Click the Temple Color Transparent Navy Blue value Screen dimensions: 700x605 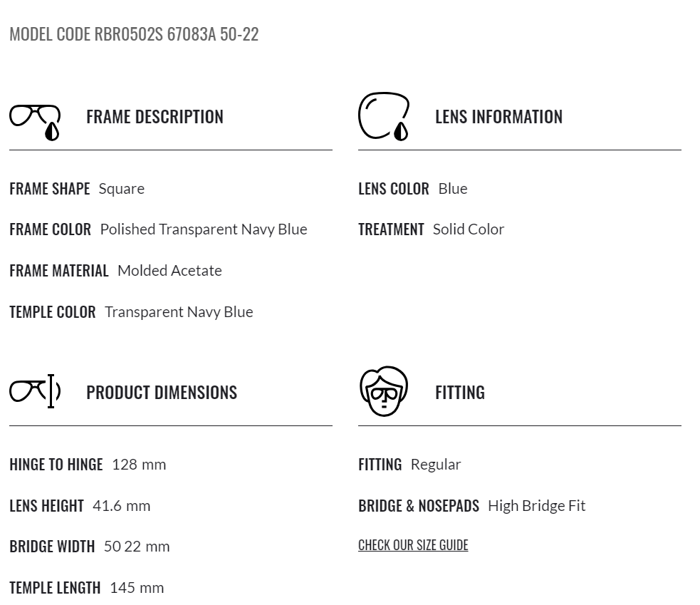pyautogui.click(x=179, y=312)
